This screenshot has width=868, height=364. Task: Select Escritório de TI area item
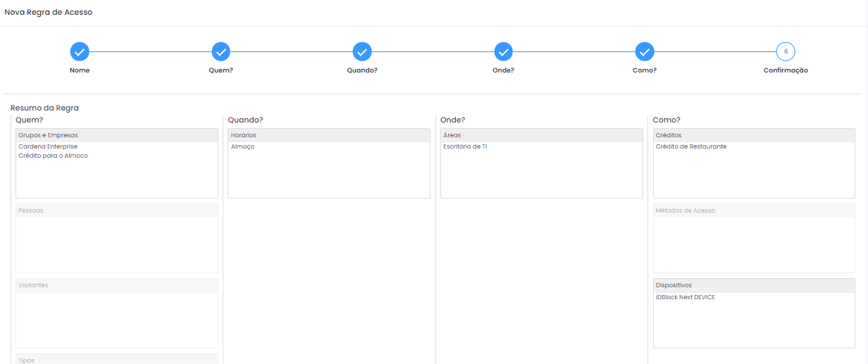[x=465, y=146]
